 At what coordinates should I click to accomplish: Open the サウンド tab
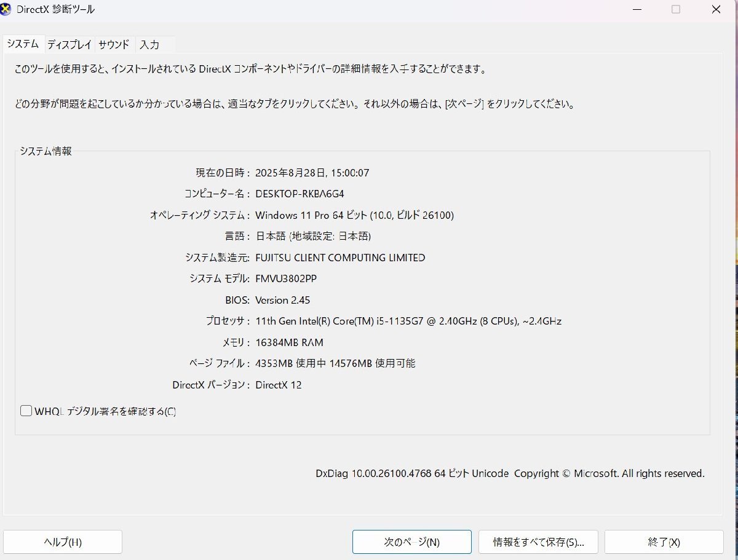[114, 44]
